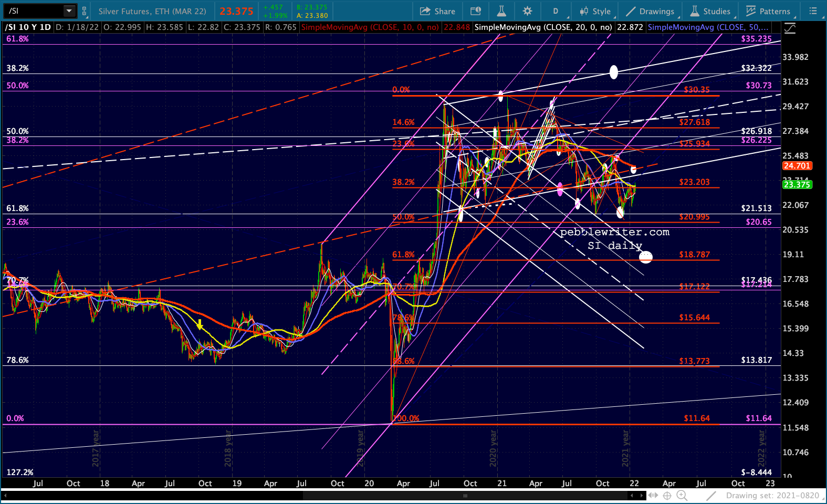Open the Style menu

pos(595,11)
